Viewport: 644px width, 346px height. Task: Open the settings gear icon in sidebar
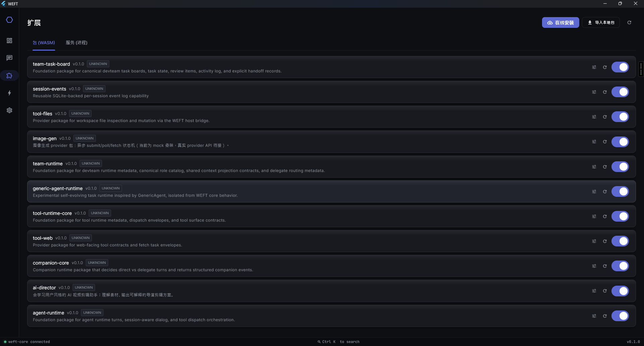pos(9,110)
